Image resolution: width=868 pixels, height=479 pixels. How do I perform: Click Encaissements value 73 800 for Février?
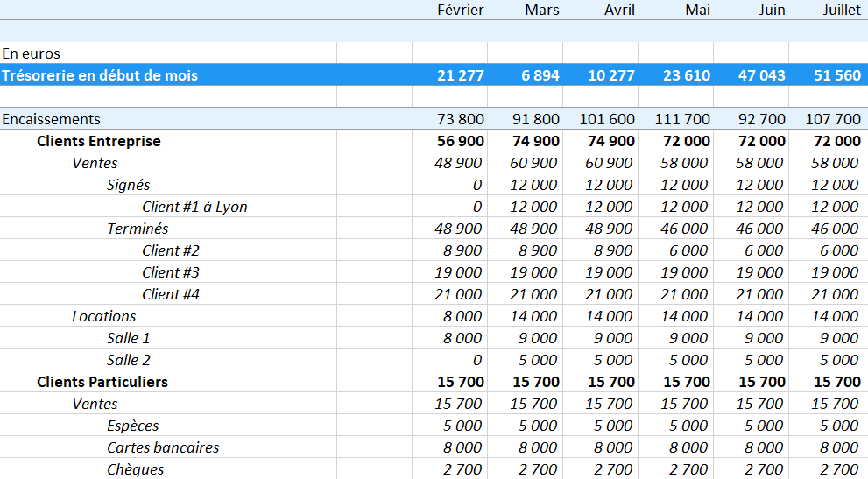coord(461,119)
